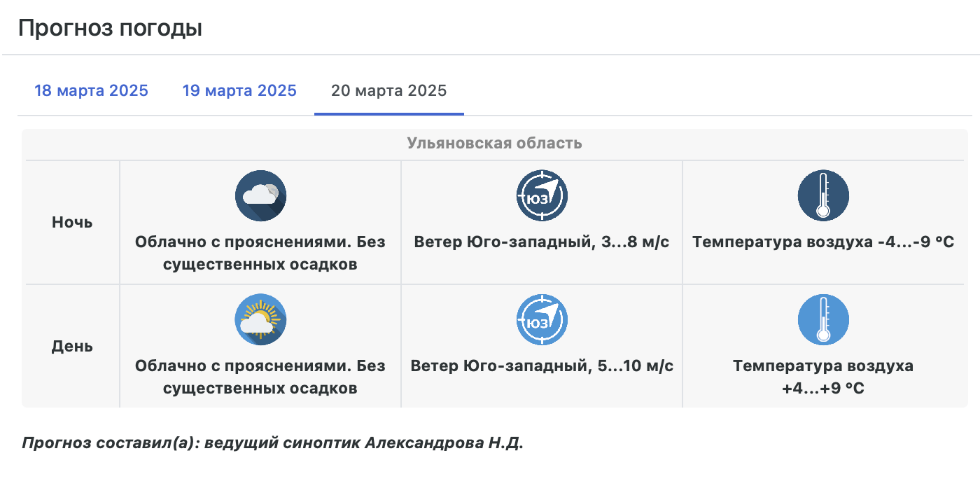This screenshot has width=980, height=500.
Task: Click the daytime sun and cloud icon
Action: click(260, 319)
